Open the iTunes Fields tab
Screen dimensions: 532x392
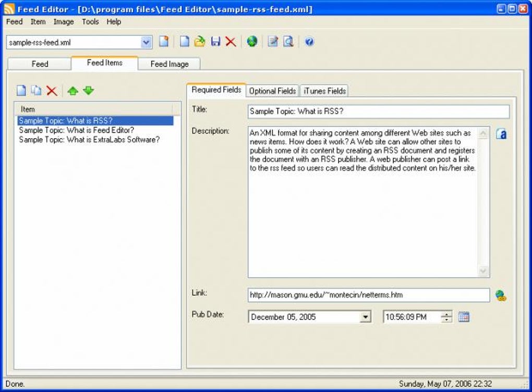pyautogui.click(x=324, y=91)
